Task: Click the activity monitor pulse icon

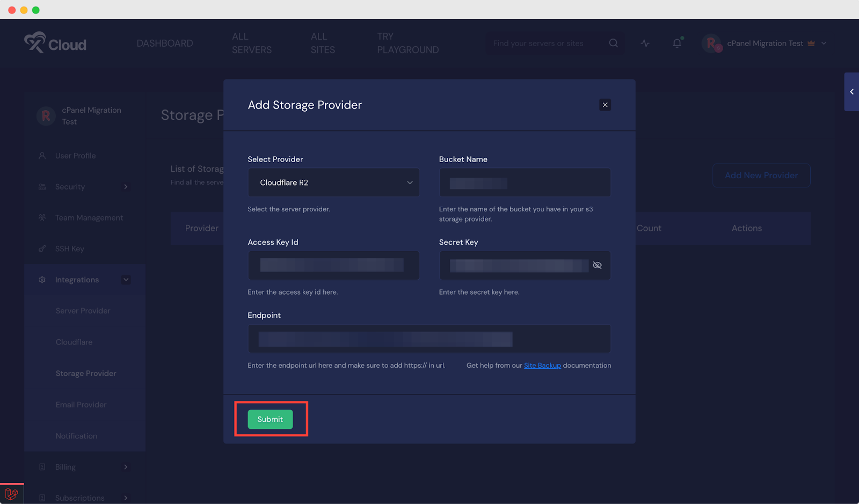Action: click(645, 43)
